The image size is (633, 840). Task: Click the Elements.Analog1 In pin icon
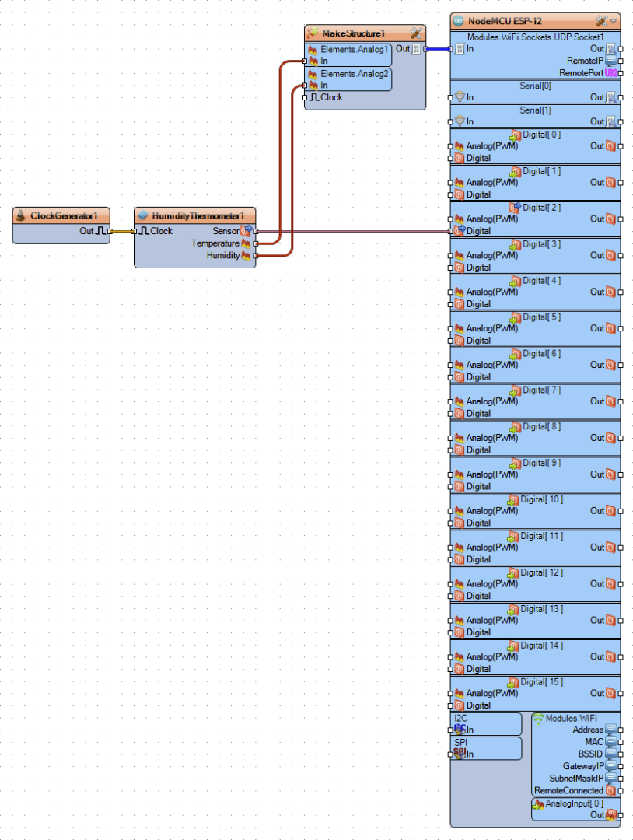pyautogui.click(x=313, y=61)
